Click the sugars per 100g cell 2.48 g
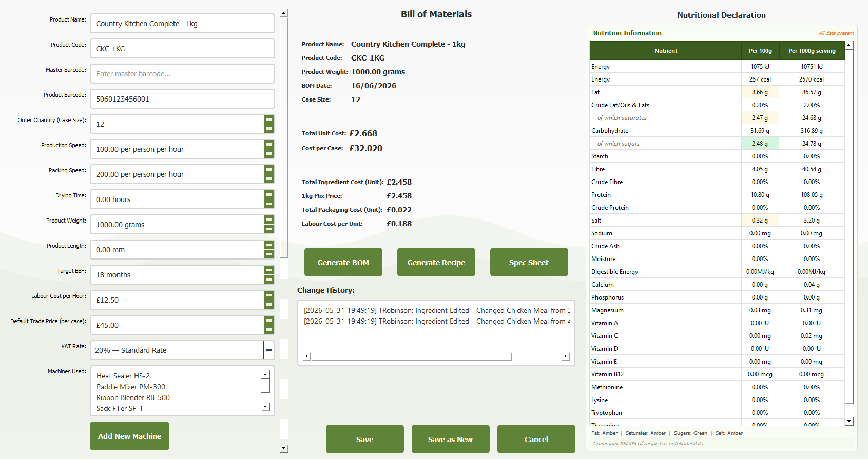 point(760,144)
